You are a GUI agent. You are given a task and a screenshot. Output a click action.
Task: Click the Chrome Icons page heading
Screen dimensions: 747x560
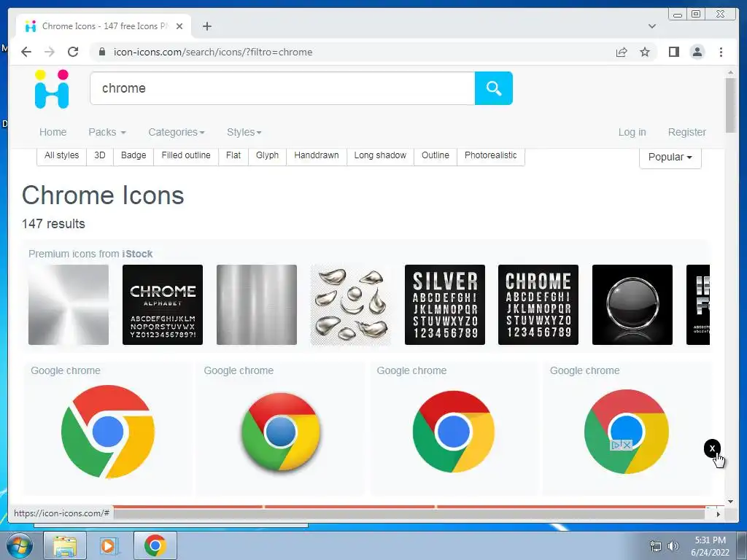[x=103, y=195]
